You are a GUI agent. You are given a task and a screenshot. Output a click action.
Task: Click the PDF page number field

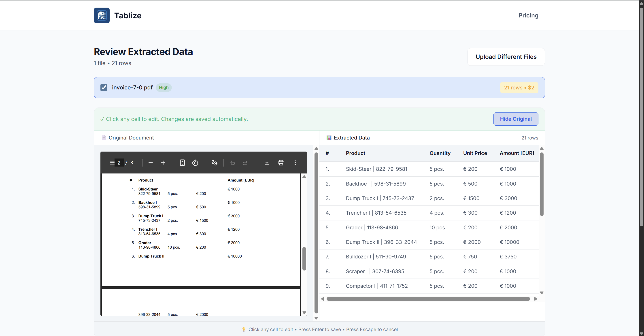click(119, 163)
